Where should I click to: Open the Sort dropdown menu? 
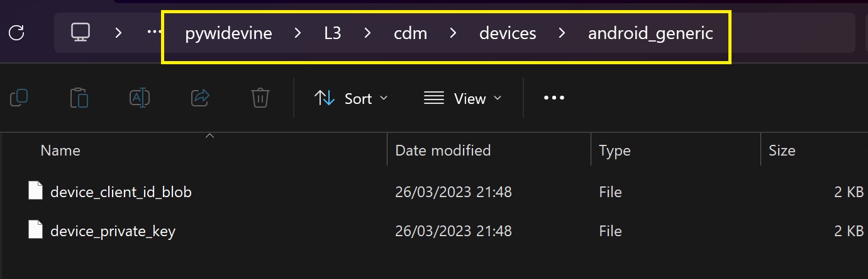tap(351, 98)
